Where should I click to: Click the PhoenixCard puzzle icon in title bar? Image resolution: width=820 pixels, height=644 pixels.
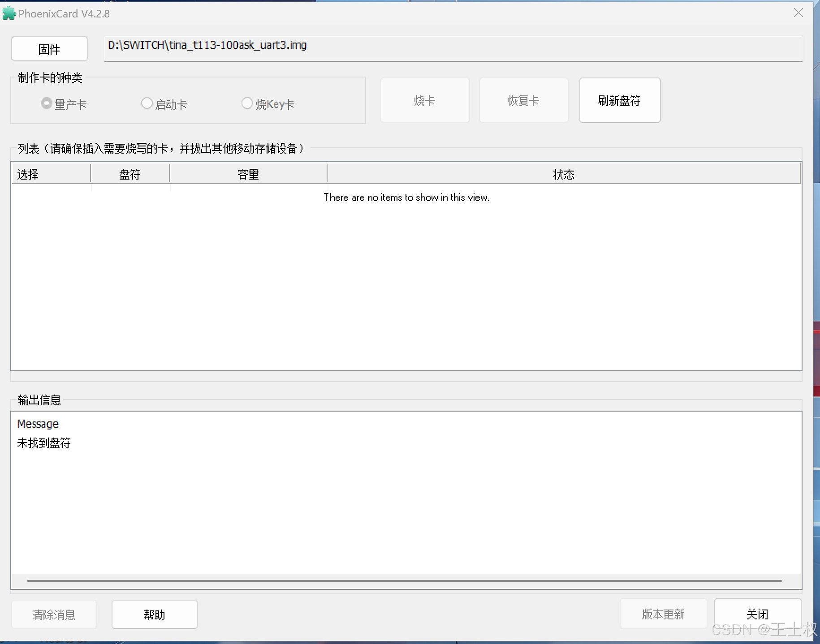click(x=9, y=13)
